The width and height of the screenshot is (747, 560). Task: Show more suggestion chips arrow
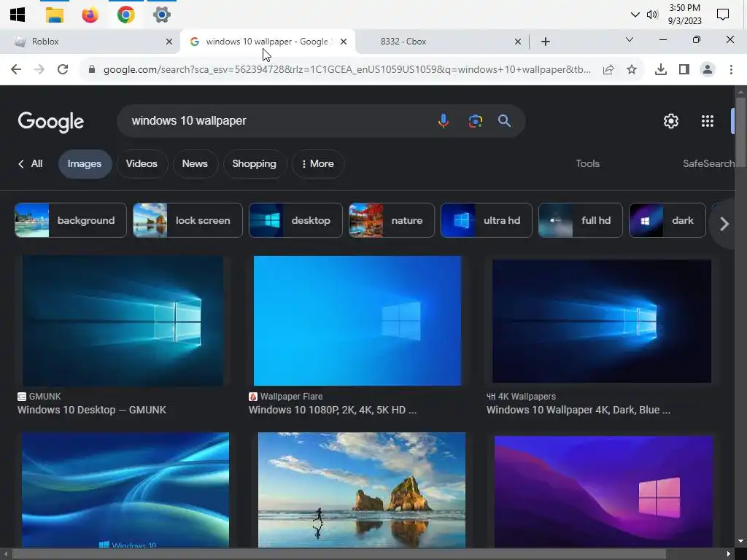click(x=724, y=224)
